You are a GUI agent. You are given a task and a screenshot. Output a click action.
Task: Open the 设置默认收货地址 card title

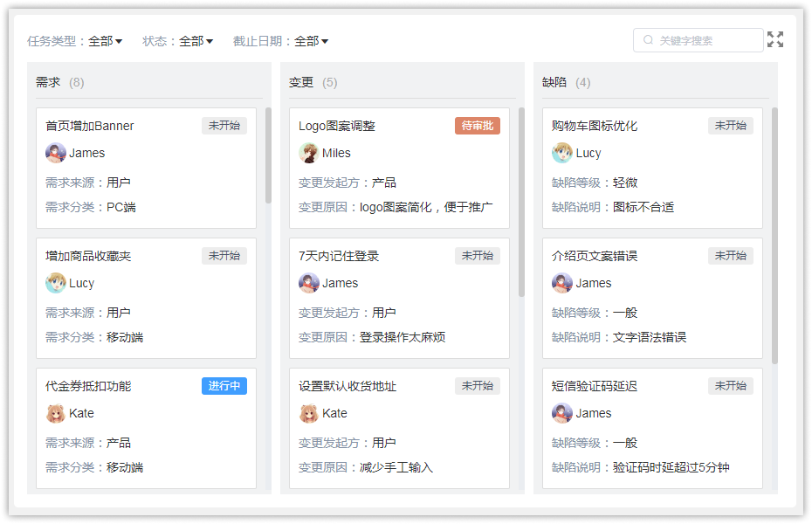coord(348,386)
